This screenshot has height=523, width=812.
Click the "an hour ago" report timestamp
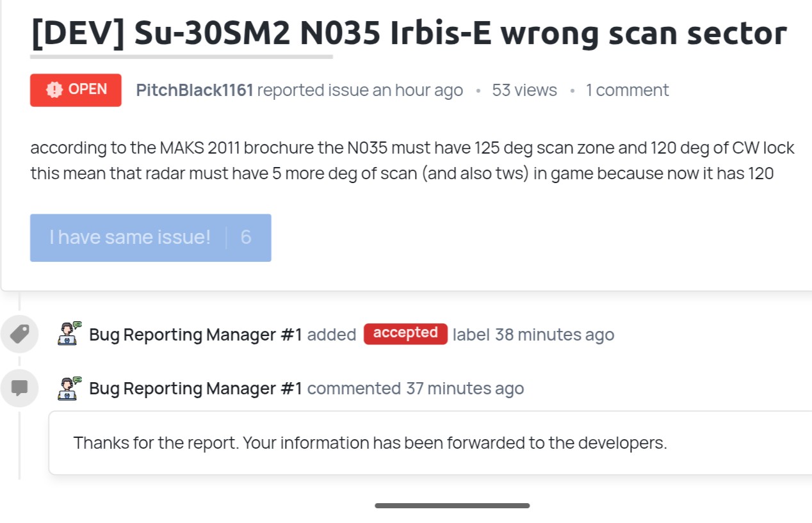[418, 90]
